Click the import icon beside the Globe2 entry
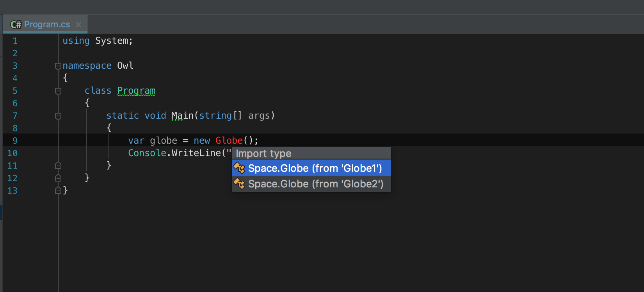The image size is (644, 292). [x=239, y=184]
